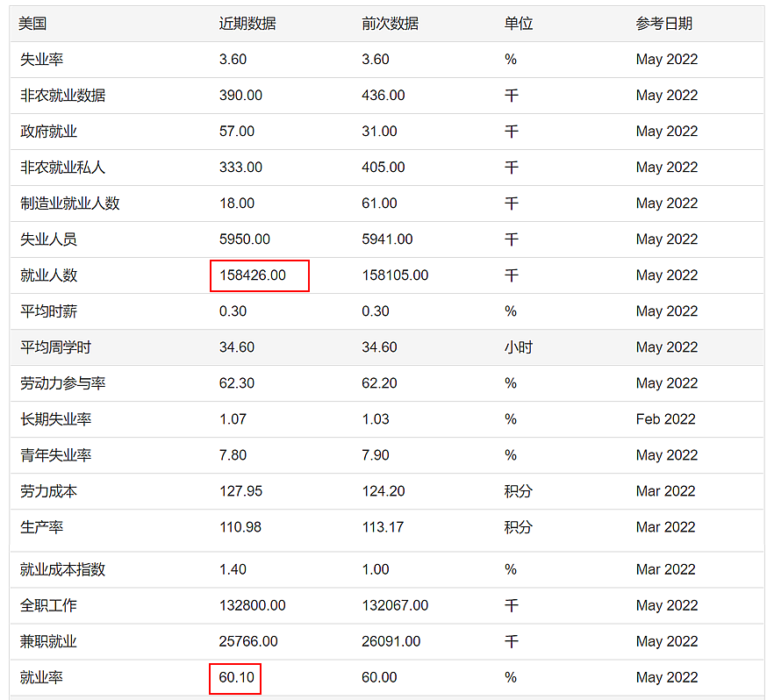774x700 pixels.
Task: Open the 失业人员 indicator link
Action: coord(48,239)
